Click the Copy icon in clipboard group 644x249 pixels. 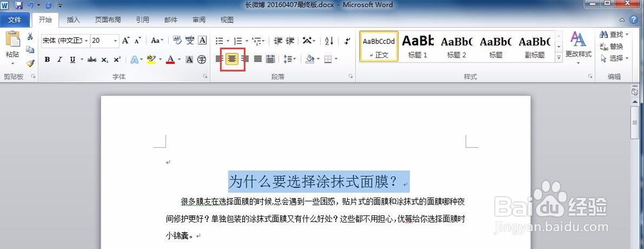click(30, 50)
